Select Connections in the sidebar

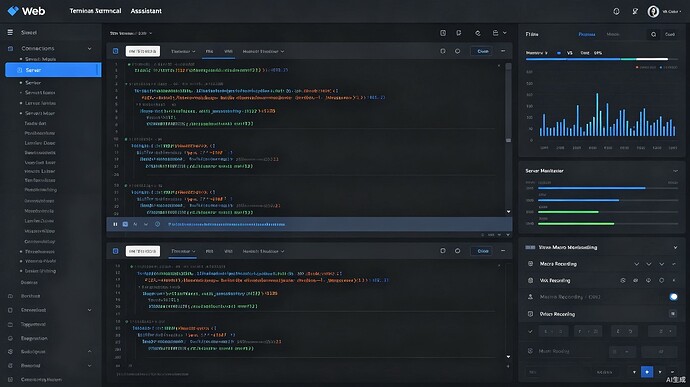(x=38, y=48)
